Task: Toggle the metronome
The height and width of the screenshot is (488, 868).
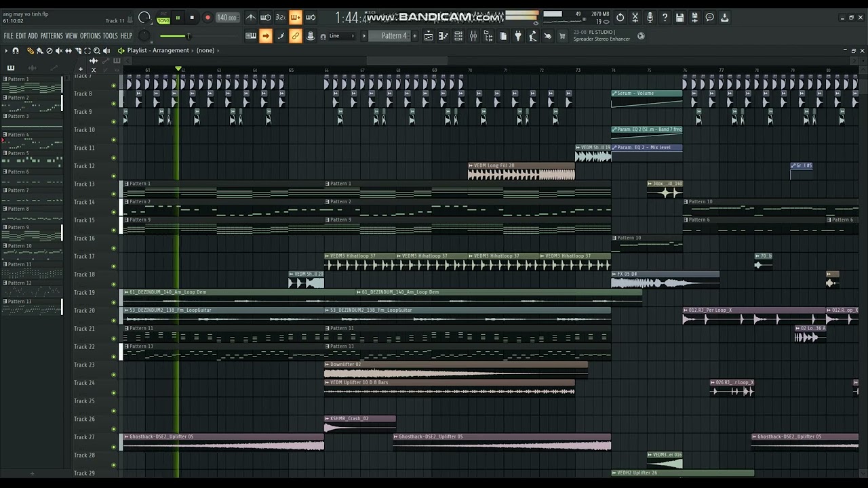Action: point(251,18)
